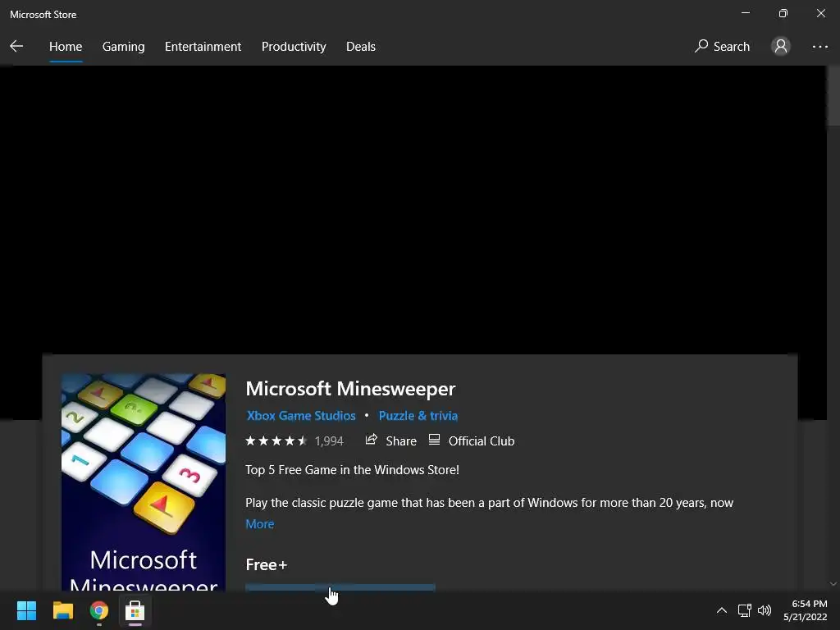840x630 pixels.
Task: Go back with the back arrow
Action: [16, 47]
